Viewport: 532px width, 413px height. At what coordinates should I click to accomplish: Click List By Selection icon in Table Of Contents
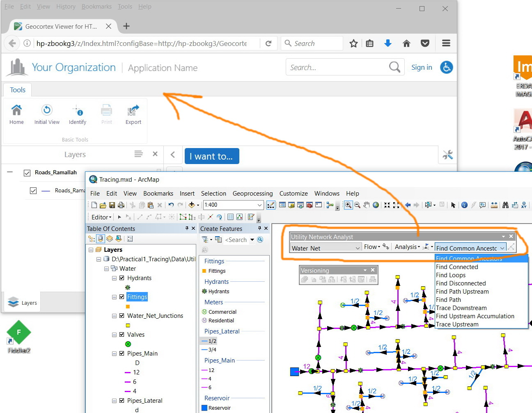point(118,239)
